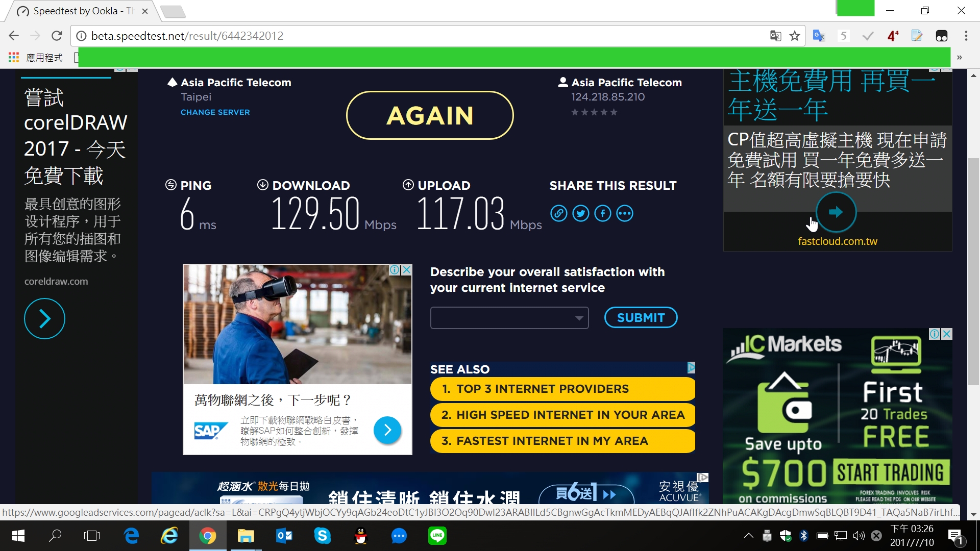Viewport: 980px width, 551px height.
Task: Close the IC Markets ad
Action: click(947, 334)
